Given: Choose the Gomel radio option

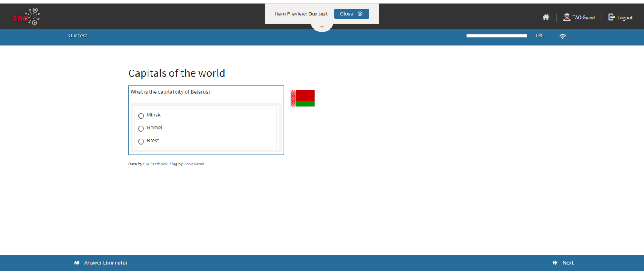Looking at the screenshot, I should [x=141, y=129].
